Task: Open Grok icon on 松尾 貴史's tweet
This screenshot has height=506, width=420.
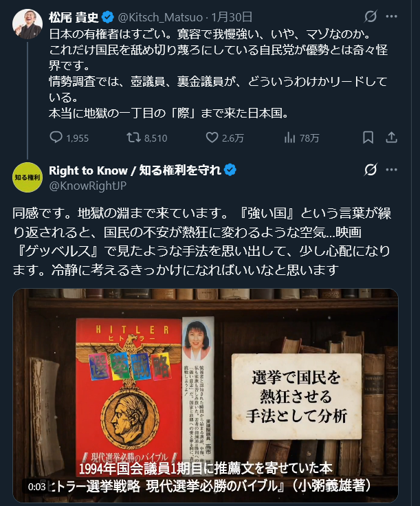Action: pyautogui.click(x=371, y=16)
